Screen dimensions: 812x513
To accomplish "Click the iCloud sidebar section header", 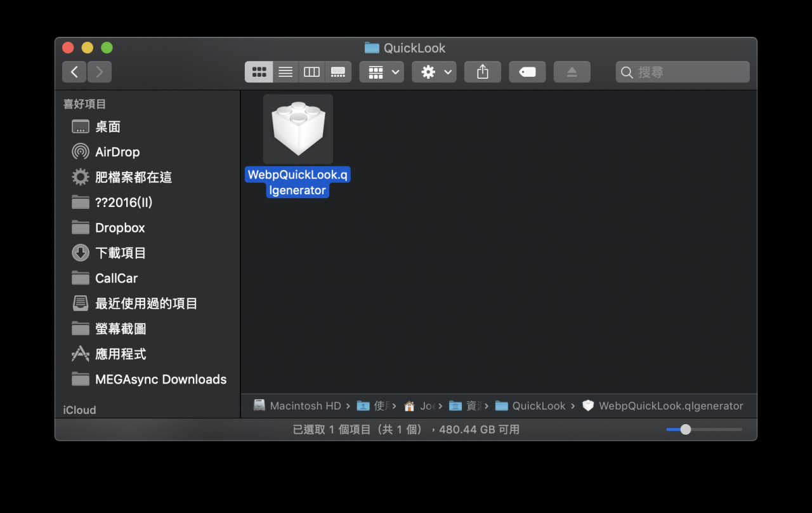I will tap(80, 410).
